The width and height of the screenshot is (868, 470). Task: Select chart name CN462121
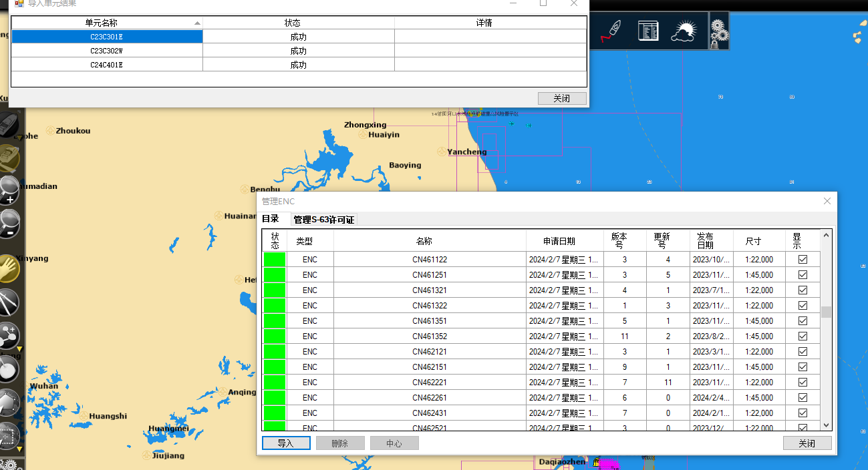point(430,351)
